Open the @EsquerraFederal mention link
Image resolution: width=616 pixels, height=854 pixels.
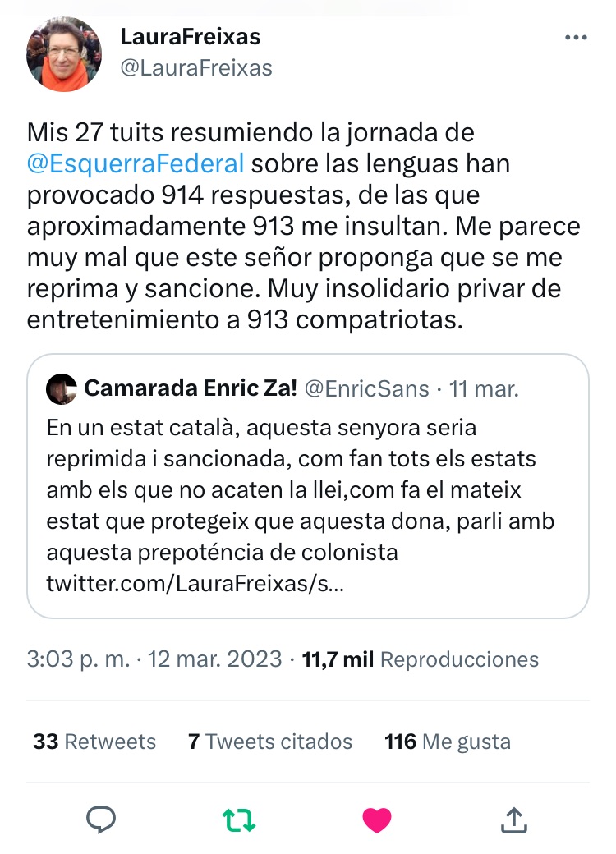click(x=136, y=163)
